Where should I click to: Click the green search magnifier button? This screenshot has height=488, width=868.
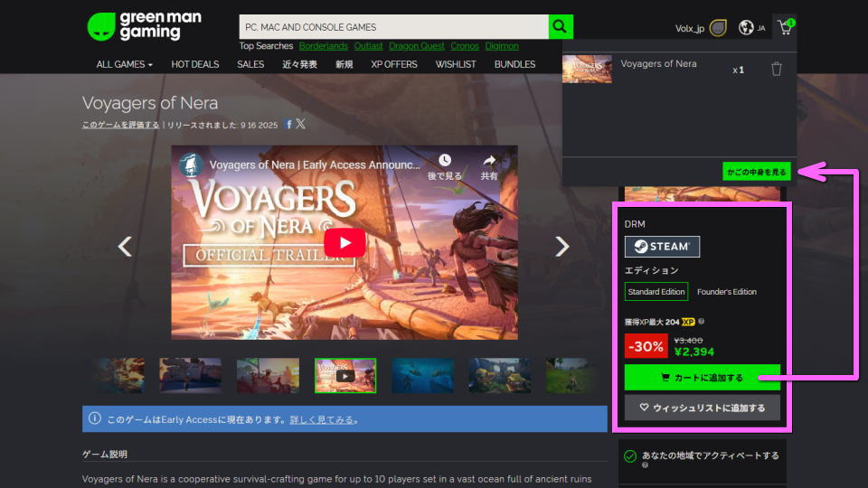[x=561, y=26]
